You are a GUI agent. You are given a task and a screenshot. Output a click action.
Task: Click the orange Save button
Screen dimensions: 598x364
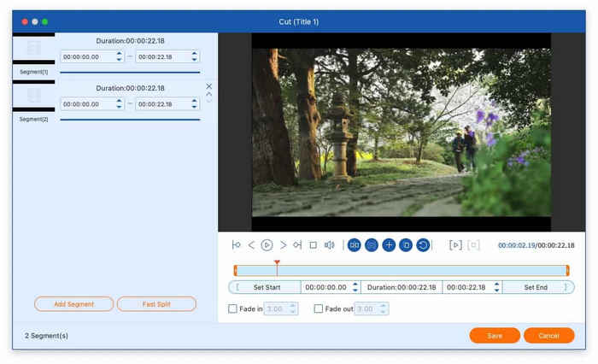coord(495,336)
